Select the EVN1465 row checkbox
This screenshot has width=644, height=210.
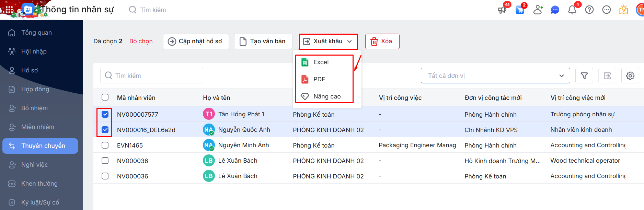click(x=105, y=145)
